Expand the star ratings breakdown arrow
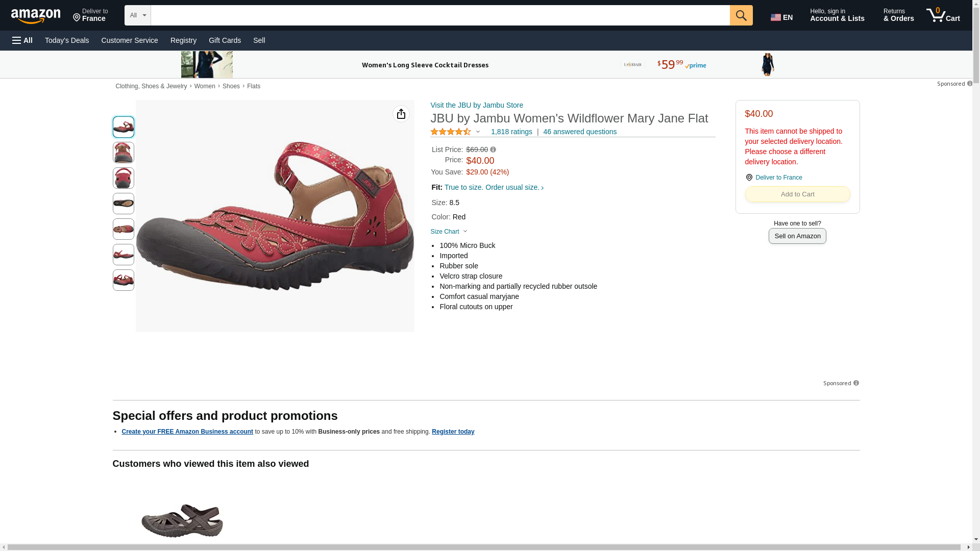 coord(478,132)
